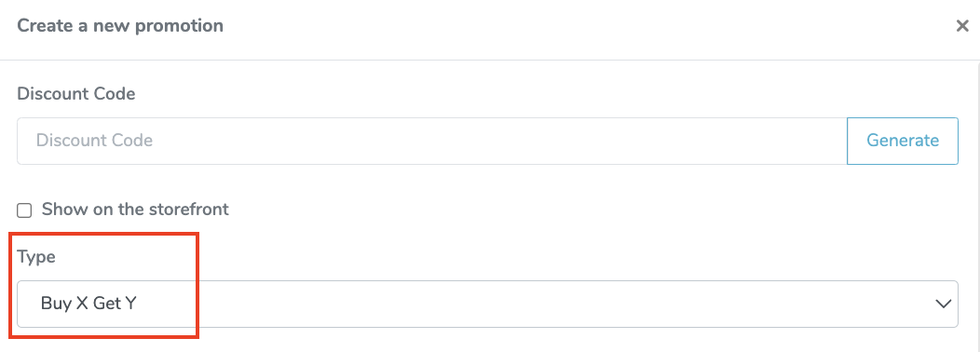Open the Type dropdown showing Buy X Get Y
Viewport: 980px width, 352px height.
(487, 304)
